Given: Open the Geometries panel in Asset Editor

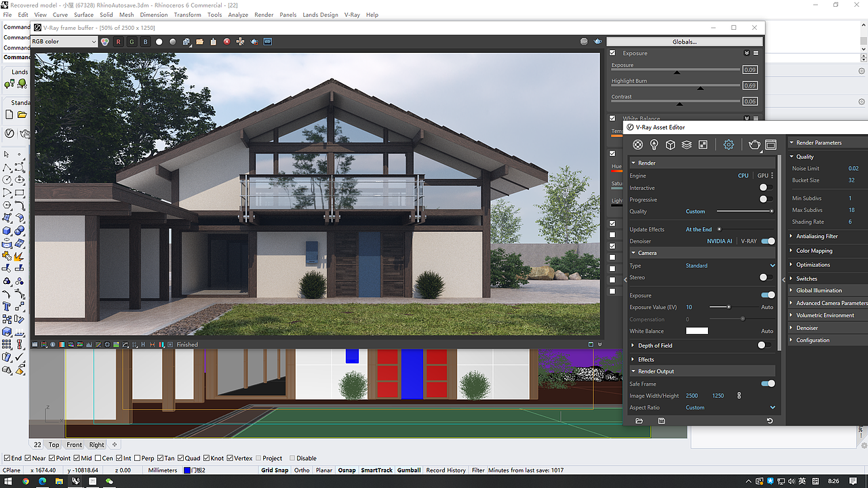Looking at the screenshot, I should coord(670,144).
